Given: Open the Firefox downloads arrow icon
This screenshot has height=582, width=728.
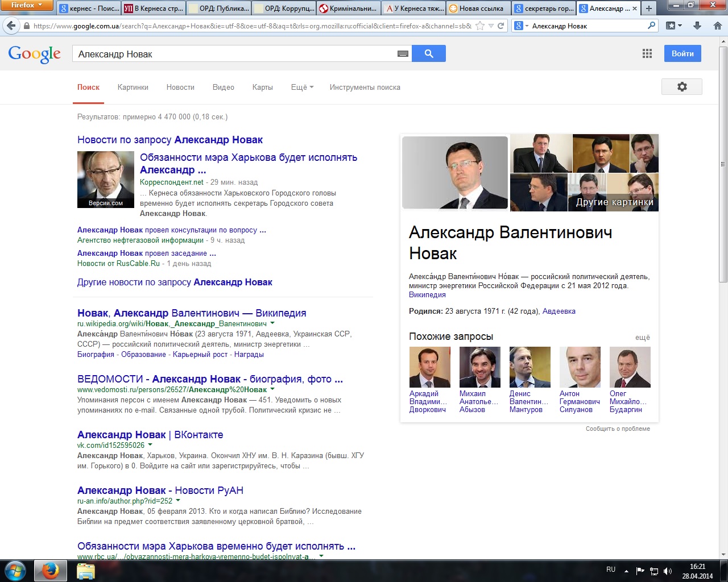Looking at the screenshot, I should click(x=697, y=26).
